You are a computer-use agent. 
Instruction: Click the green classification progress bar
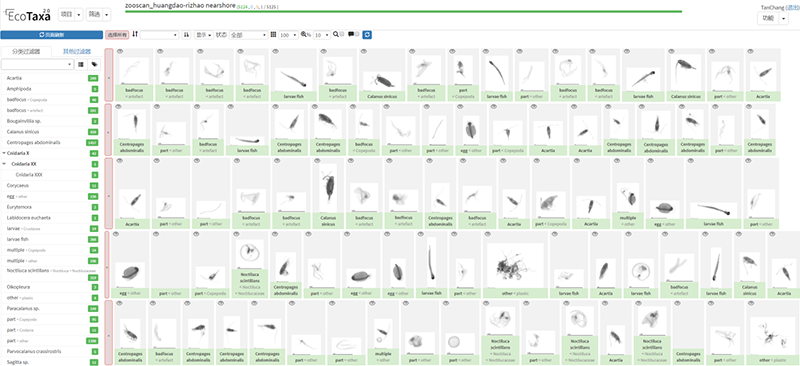403,11
